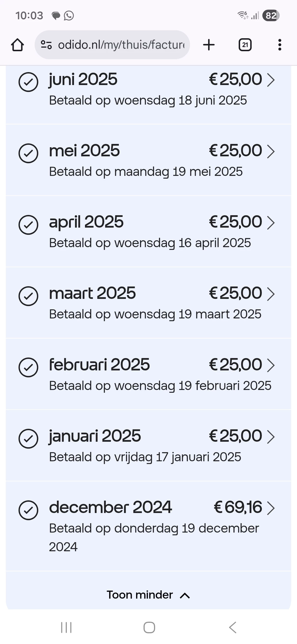Open a new tab with plus icon
The height and width of the screenshot is (644, 297).
tap(209, 45)
